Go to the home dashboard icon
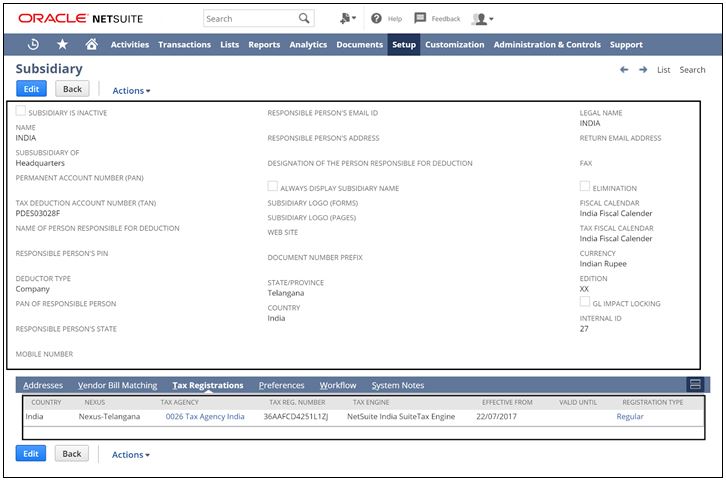This screenshot has height=482, width=726. pos(91,44)
